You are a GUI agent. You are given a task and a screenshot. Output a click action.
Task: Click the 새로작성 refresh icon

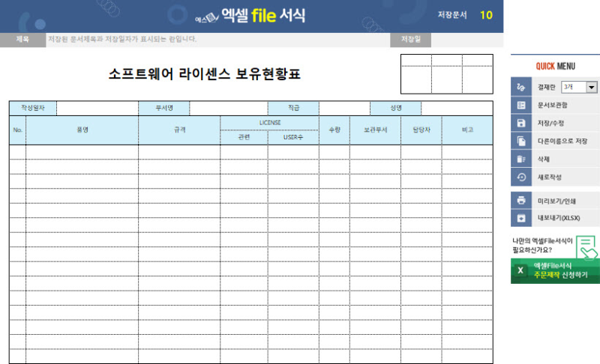pyautogui.click(x=520, y=177)
